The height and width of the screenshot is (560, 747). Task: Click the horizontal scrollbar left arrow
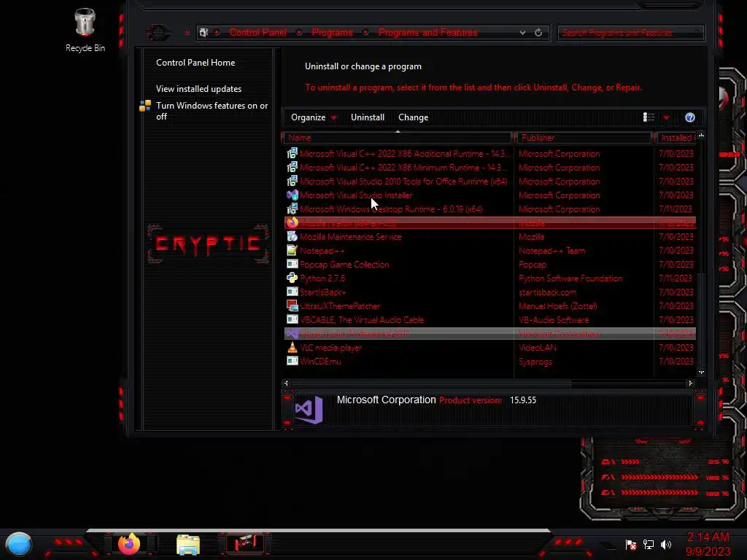pyautogui.click(x=286, y=383)
